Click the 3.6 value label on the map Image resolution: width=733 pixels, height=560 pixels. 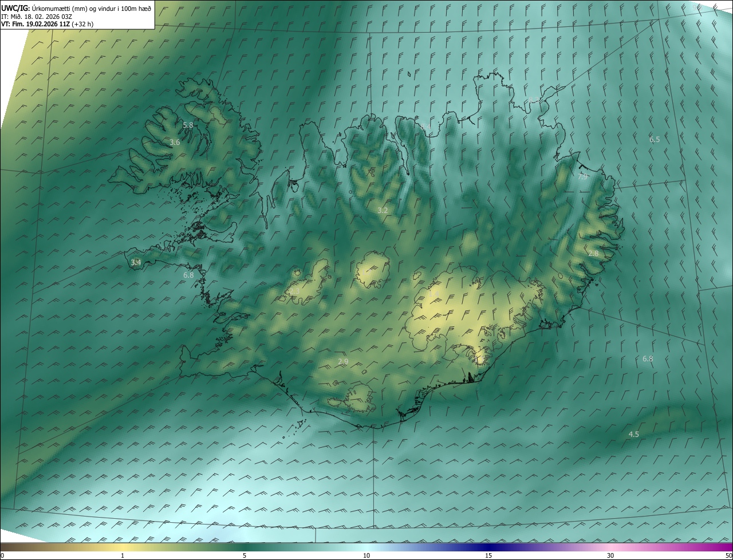[175, 142]
